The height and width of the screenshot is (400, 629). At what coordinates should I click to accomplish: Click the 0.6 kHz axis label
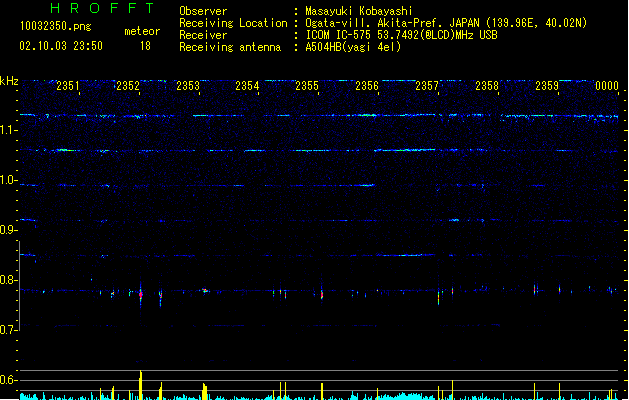click(8, 380)
